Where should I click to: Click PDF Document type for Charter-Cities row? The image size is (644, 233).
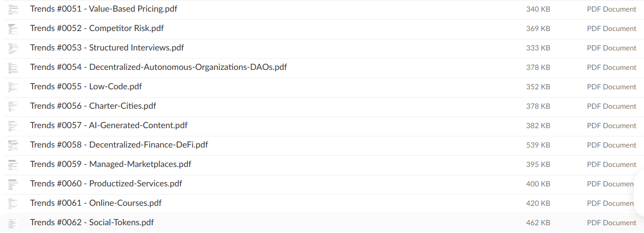pyautogui.click(x=611, y=106)
